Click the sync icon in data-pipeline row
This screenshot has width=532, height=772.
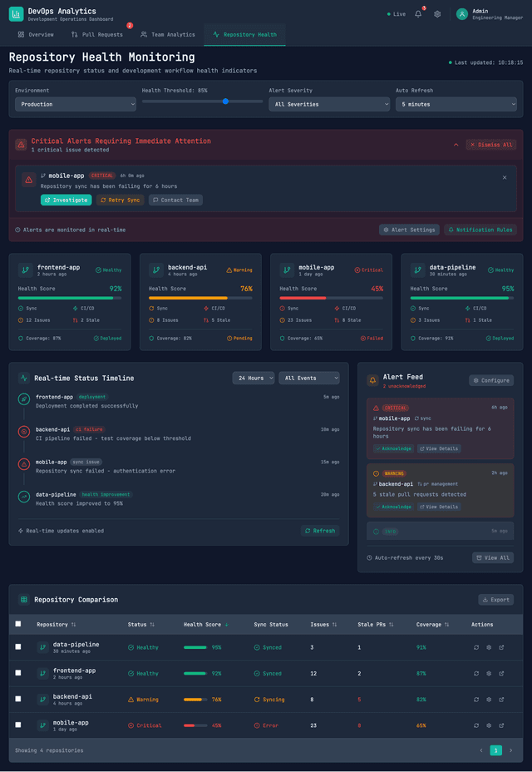pos(476,647)
